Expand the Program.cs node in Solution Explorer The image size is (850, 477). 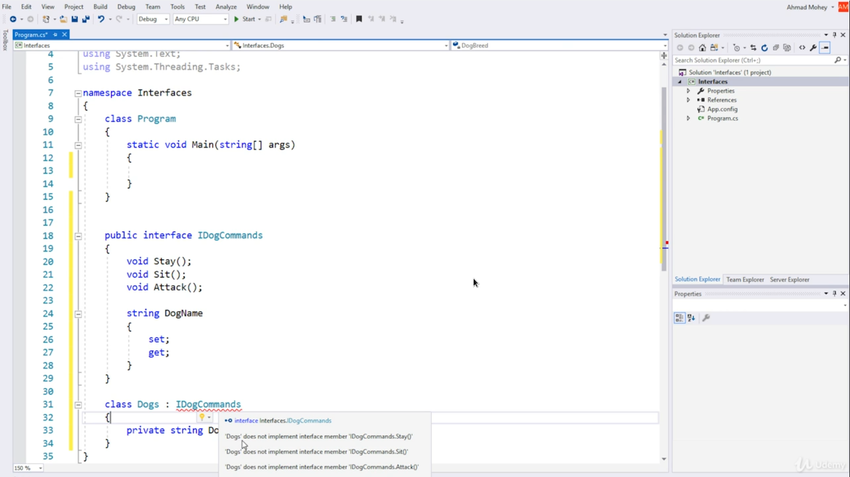pyautogui.click(x=688, y=118)
